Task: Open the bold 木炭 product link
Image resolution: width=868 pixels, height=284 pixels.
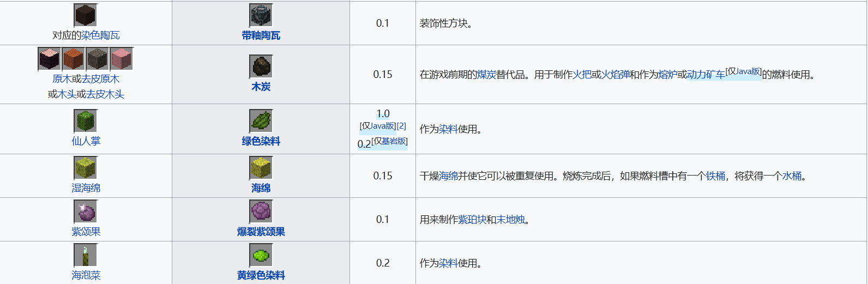Action: [x=261, y=87]
